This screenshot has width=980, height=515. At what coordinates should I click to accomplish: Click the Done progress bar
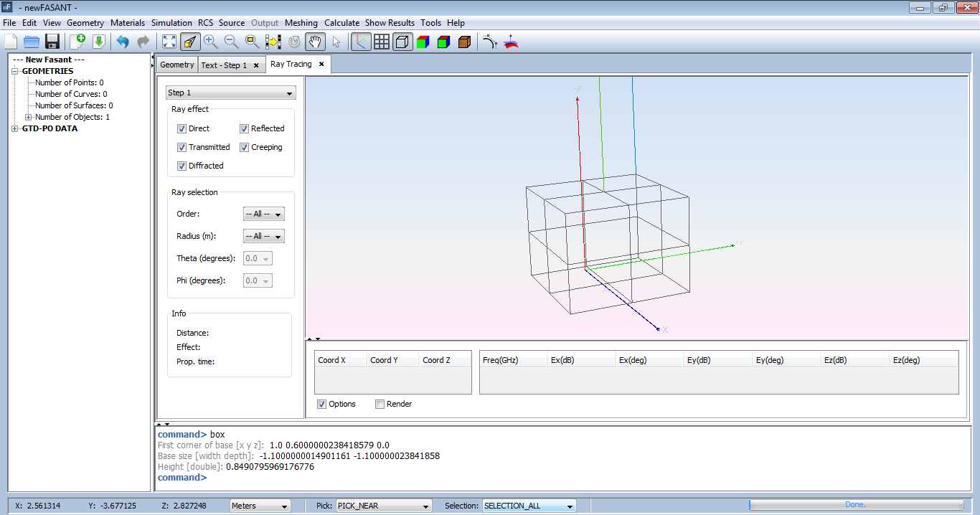pyautogui.click(x=855, y=505)
